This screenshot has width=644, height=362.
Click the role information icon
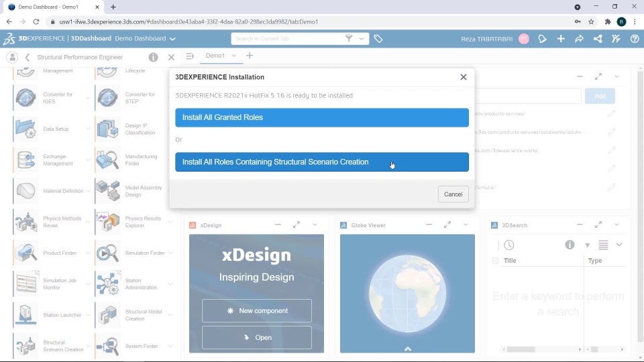coord(153,57)
